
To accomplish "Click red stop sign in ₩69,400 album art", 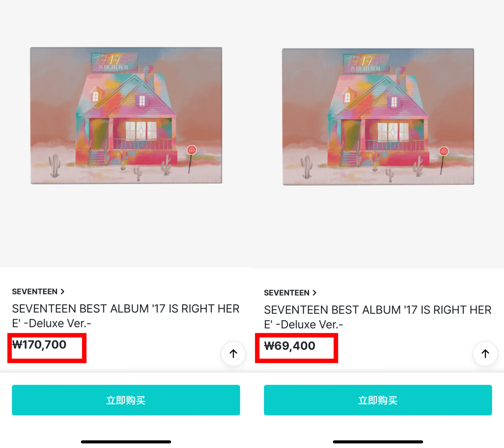I will click(x=444, y=151).
